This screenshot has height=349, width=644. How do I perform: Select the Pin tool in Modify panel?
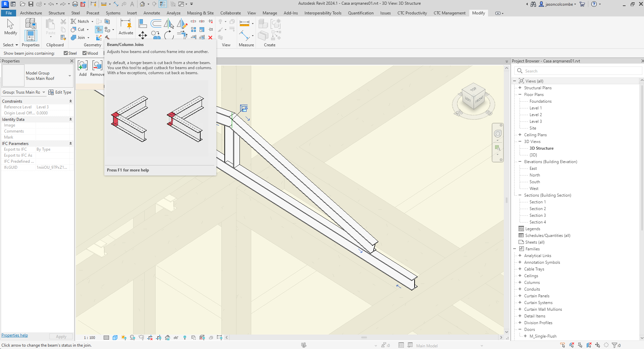211,29
